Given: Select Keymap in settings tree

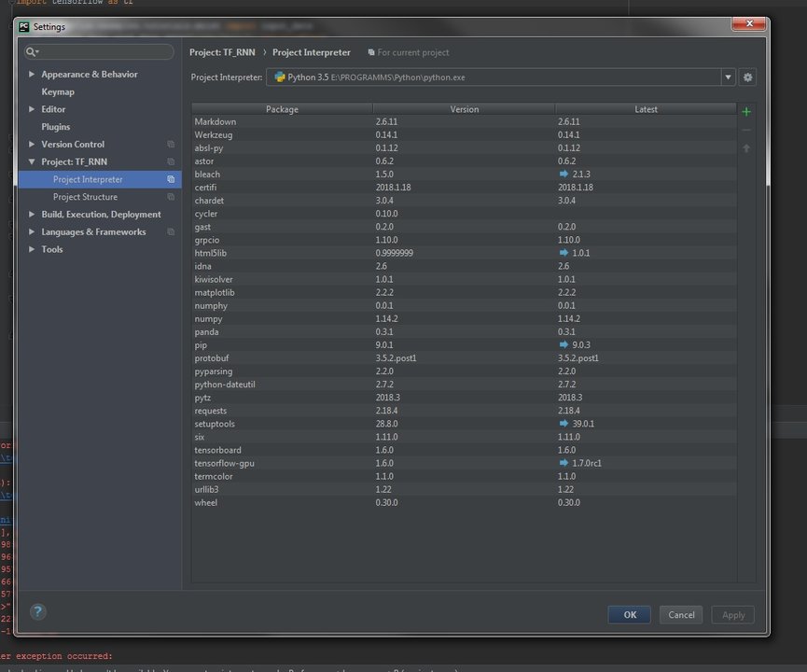Looking at the screenshot, I should point(58,91).
